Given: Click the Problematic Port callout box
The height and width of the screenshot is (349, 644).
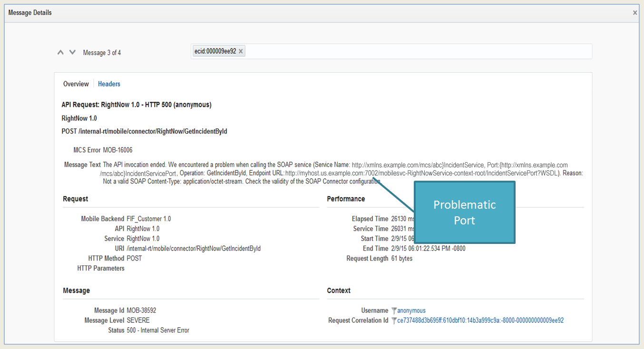Looking at the screenshot, I should point(464,212).
